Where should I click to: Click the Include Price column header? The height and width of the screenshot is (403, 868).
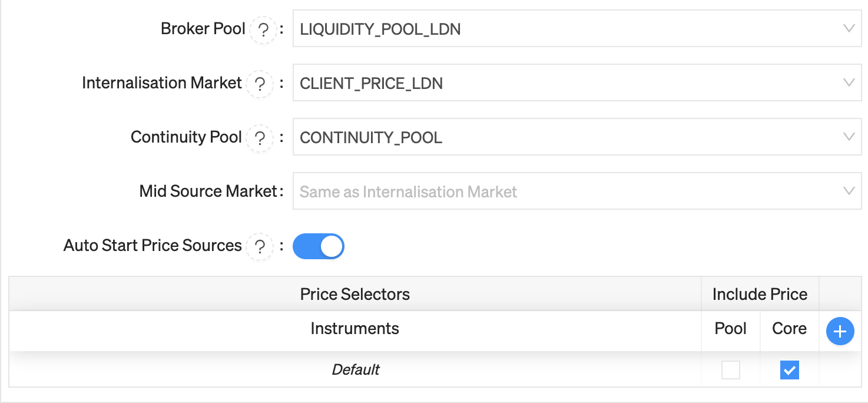tap(760, 294)
